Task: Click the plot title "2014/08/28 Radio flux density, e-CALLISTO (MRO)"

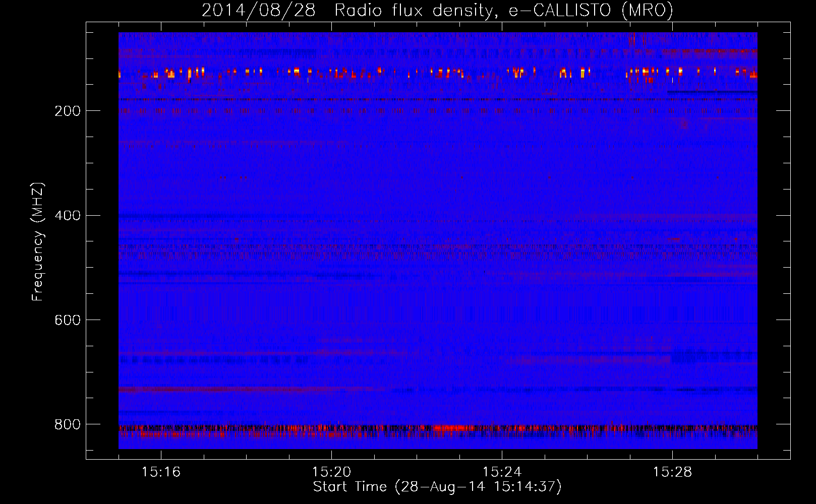Action: click(x=437, y=10)
